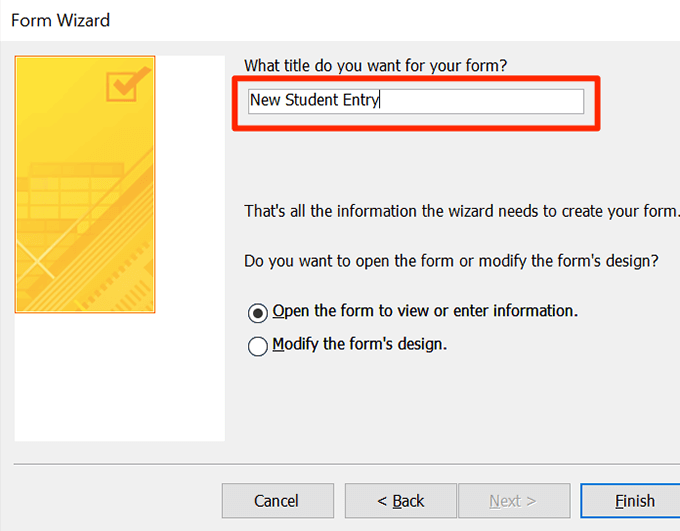Viewport: 680px width, 531px height.
Task: Click the 'What title do you want' label
Action: click(375, 66)
